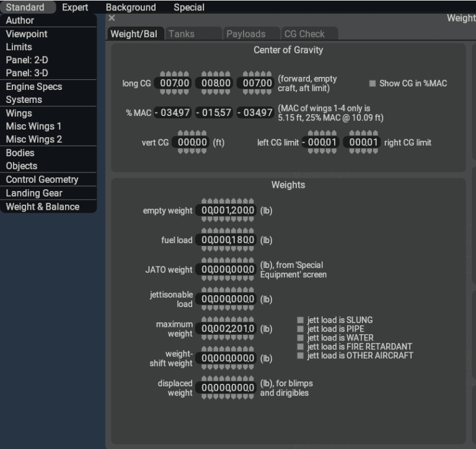This screenshot has height=449, width=476.
Task: Enable Show CG in %MAC checkbox
Action: click(x=373, y=84)
